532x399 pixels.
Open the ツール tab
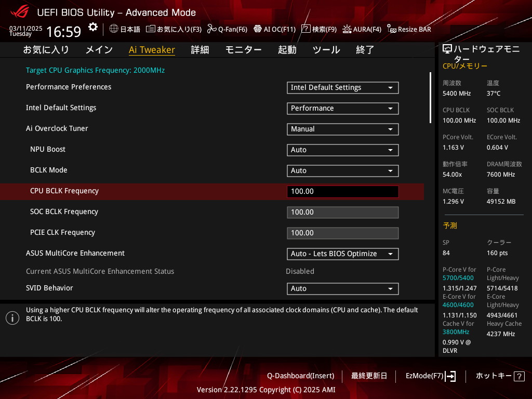click(326, 50)
